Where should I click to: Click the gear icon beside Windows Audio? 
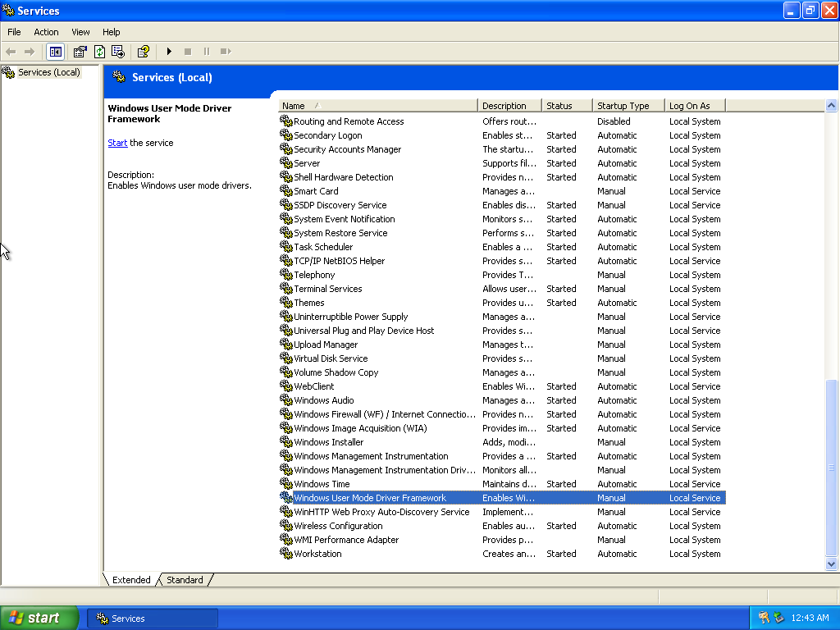(286, 400)
